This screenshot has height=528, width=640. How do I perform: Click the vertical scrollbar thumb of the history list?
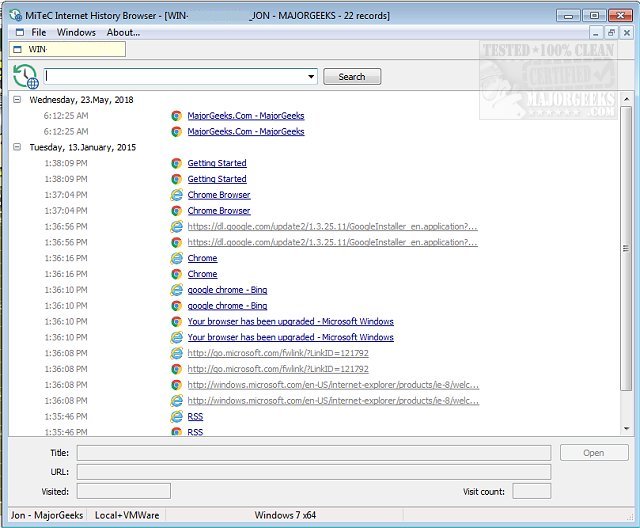pyautogui.click(x=626, y=248)
